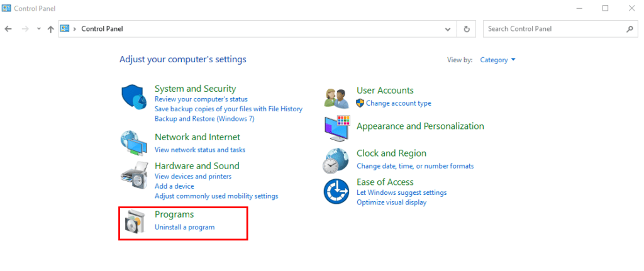This screenshot has height=271, width=644.
Task: Select Add a device link
Action: tap(174, 186)
